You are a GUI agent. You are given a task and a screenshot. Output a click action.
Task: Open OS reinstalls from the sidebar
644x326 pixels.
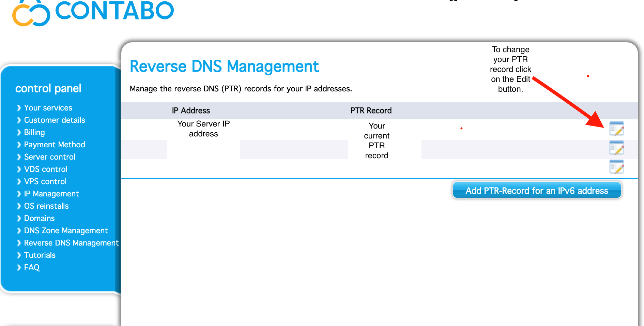(x=46, y=206)
